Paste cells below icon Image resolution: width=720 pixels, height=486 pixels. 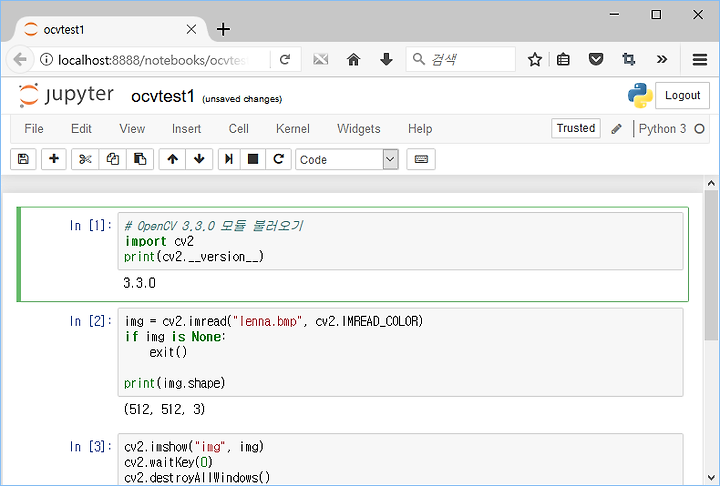pyautogui.click(x=140, y=159)
